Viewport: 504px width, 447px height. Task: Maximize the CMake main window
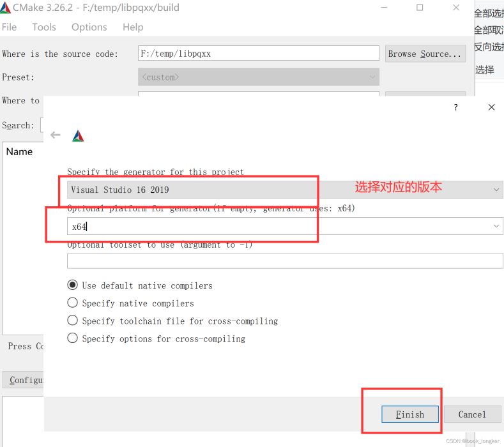coord(420,8)
